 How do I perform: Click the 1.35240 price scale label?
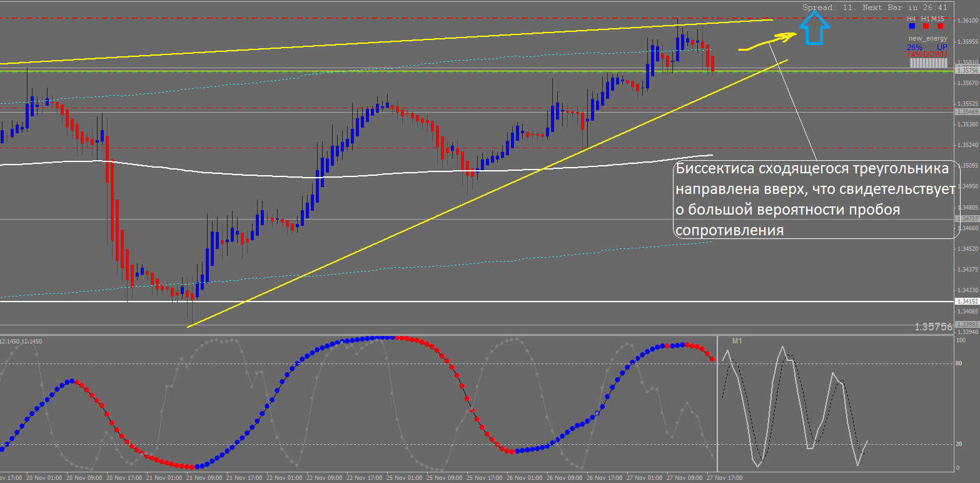pos(967,145)
